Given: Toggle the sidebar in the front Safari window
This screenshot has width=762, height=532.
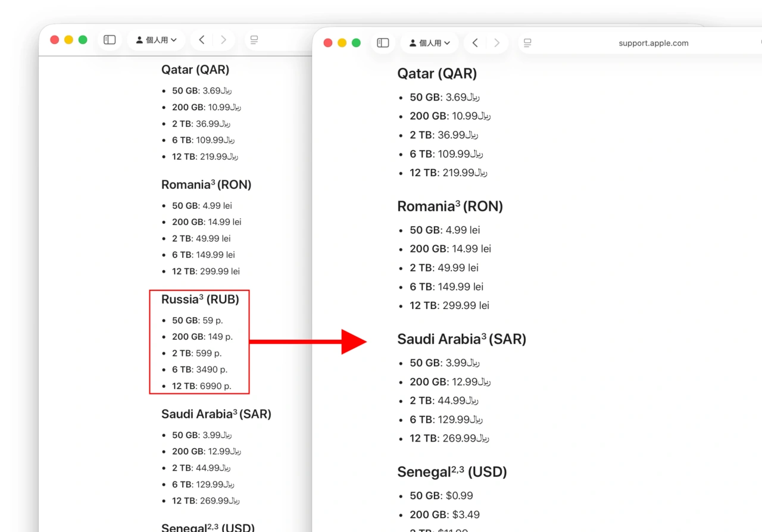Looking at the screenshot, I should (383, 42).
